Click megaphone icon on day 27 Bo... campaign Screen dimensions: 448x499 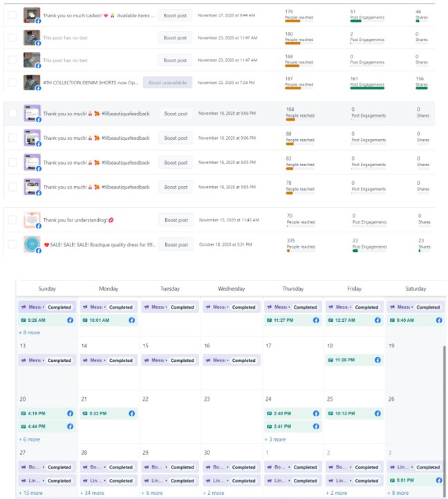tap(24, 467)
